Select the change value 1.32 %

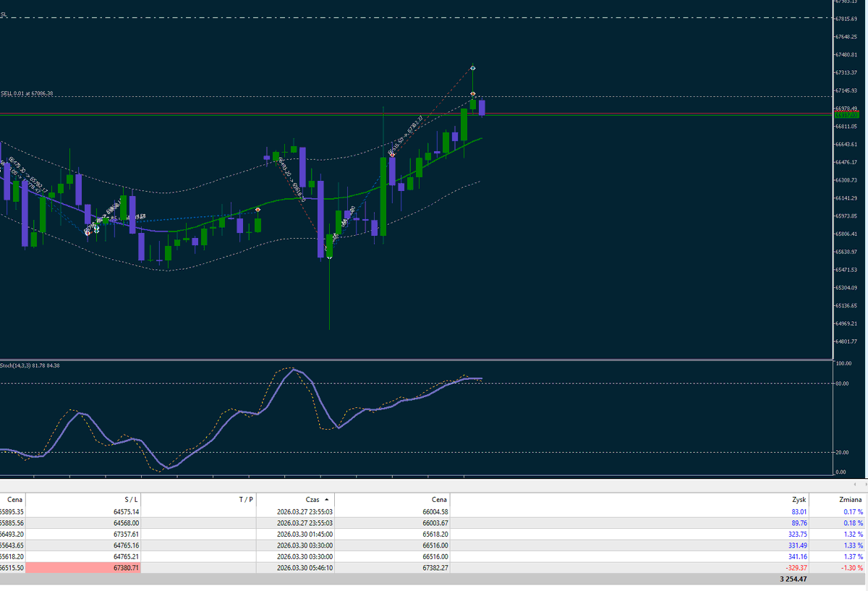(853, 534)
